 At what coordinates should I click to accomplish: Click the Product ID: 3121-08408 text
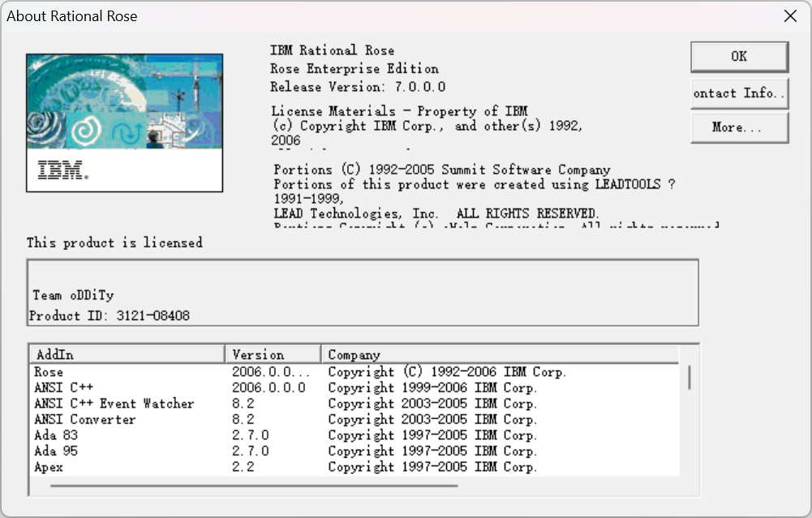point(110,316)
